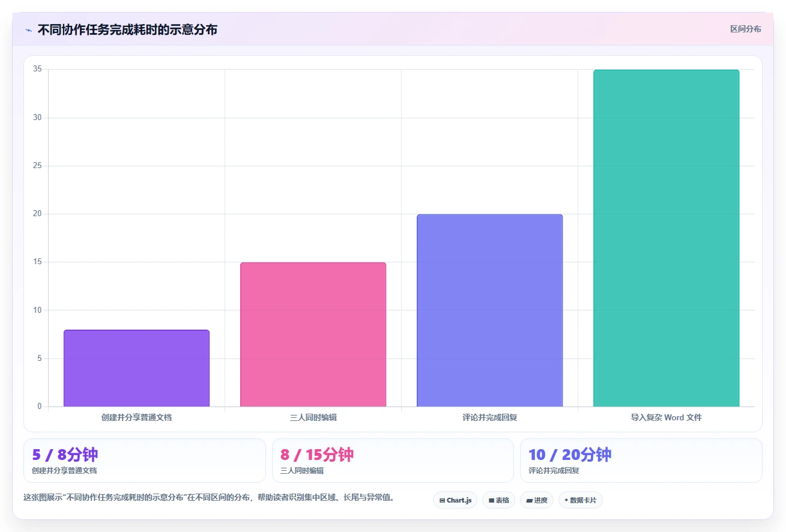Screen dimensions: 786x532
Task: Click the 10 / 20分钟 value
Action: [570, 455]
